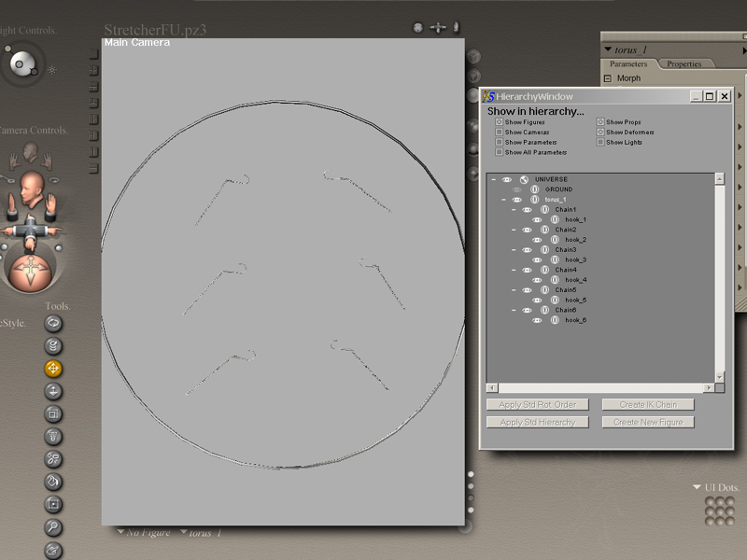747x560 pixels.
Task: Select the Twist tool
Action: [53, 346]
